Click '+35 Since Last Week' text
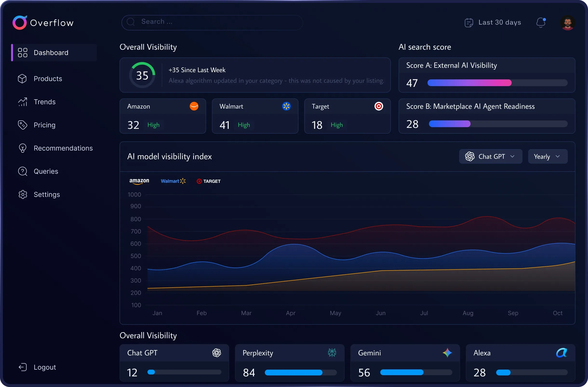The height and width of the screenshot is (387, 588). click(x=197, y=70)
